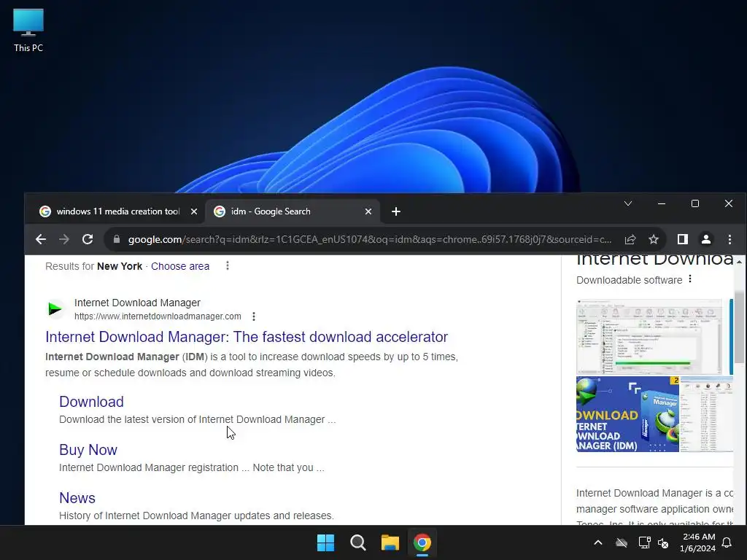The height and width of the screenshot is (560, 747).
Task: Click the address bar URL field
Action: click(x=370, y=239)
